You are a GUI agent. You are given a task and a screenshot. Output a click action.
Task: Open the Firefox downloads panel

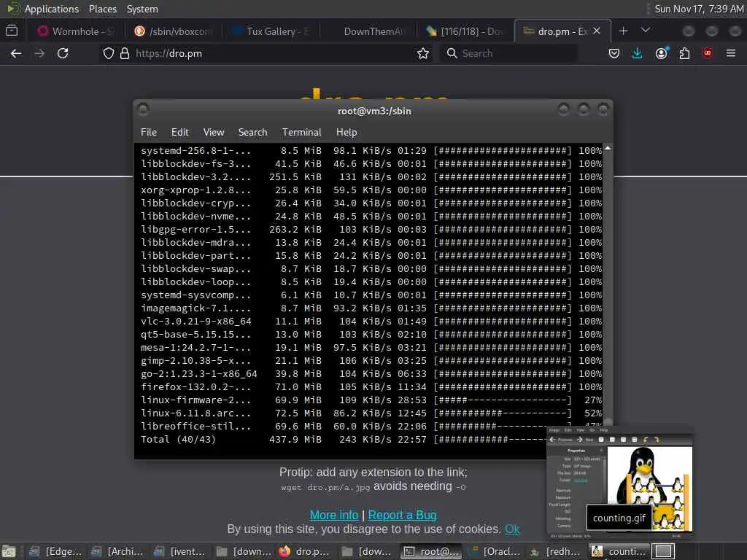point(637,53)
